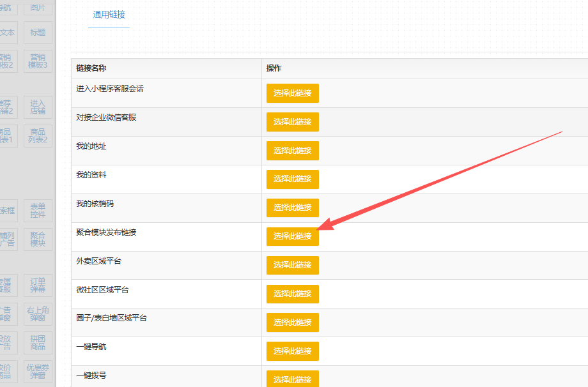This screenshot has height=387, width=588.
Task: Add the 营销模板3 component
Action: (x=38, y=61)
